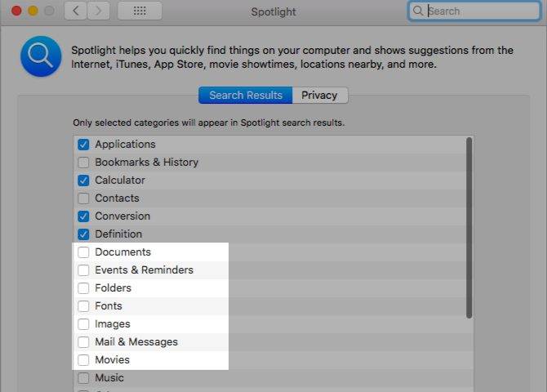Click the back navigation arrow
Image resolution: width=547 pixels, height=392 pixels.
75,11
